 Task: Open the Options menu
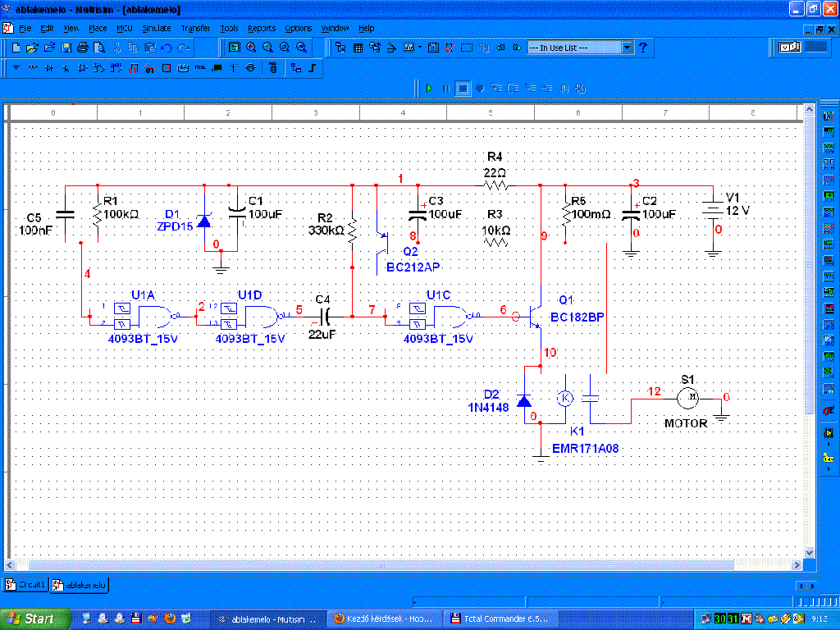tap(299, 29)
